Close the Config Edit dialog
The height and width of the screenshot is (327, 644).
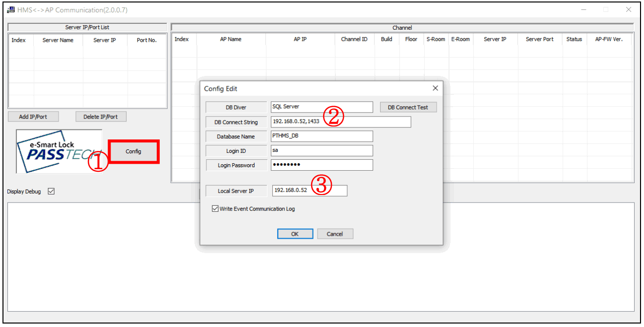point(435,88)
